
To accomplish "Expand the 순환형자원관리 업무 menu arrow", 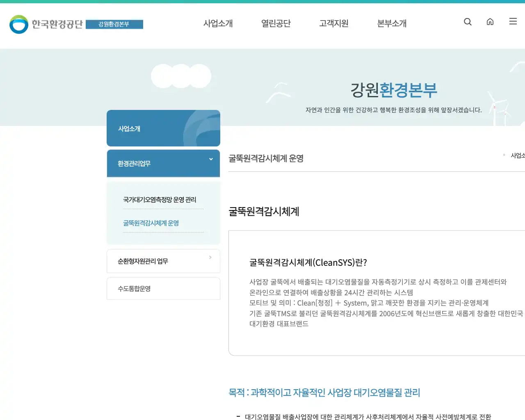I will (x=210, y=257).
